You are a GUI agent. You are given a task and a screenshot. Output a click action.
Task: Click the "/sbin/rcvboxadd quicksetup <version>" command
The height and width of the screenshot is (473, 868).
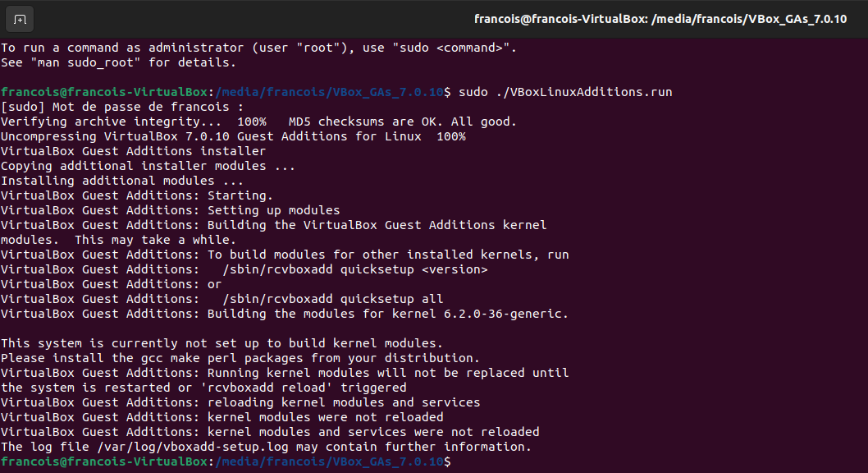[x=354, y=269]
